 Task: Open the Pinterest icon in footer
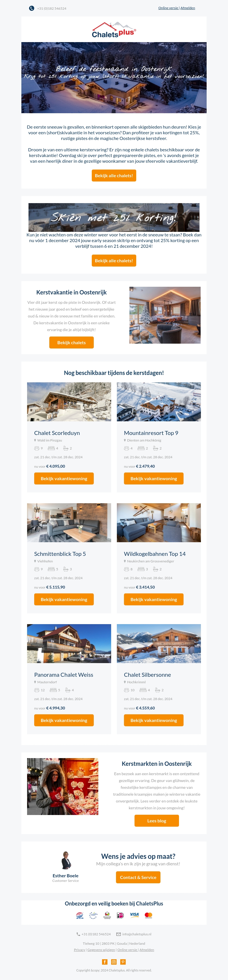(123, 962)
